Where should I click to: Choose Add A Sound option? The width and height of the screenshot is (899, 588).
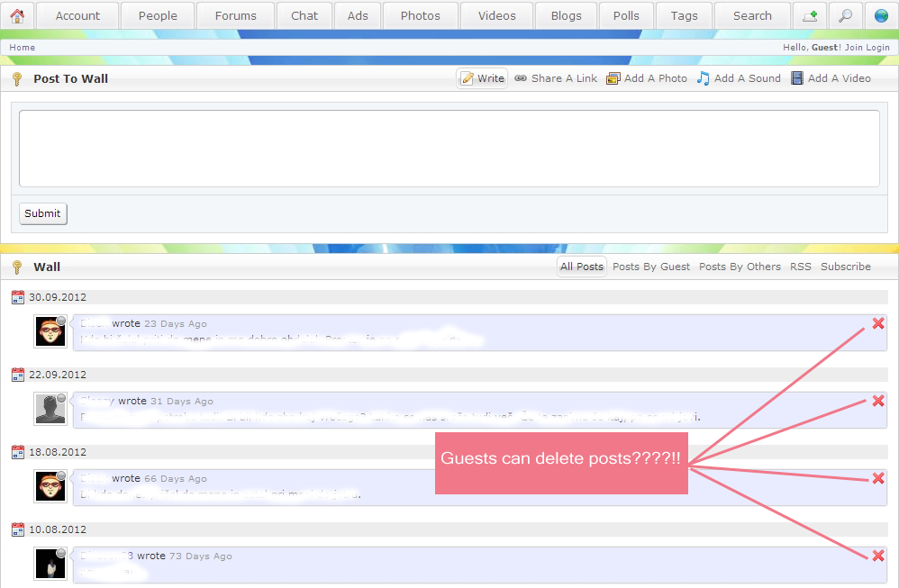point(739,78)
